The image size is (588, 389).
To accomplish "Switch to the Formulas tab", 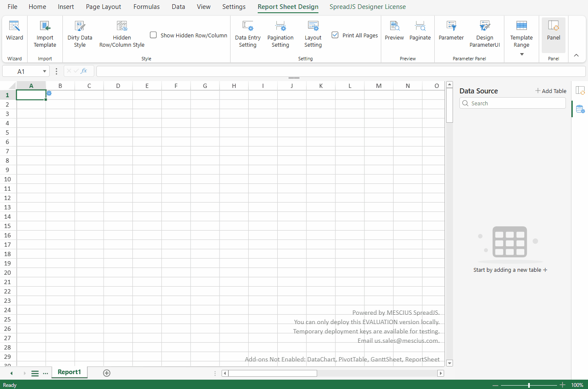I will coord(146,7).
